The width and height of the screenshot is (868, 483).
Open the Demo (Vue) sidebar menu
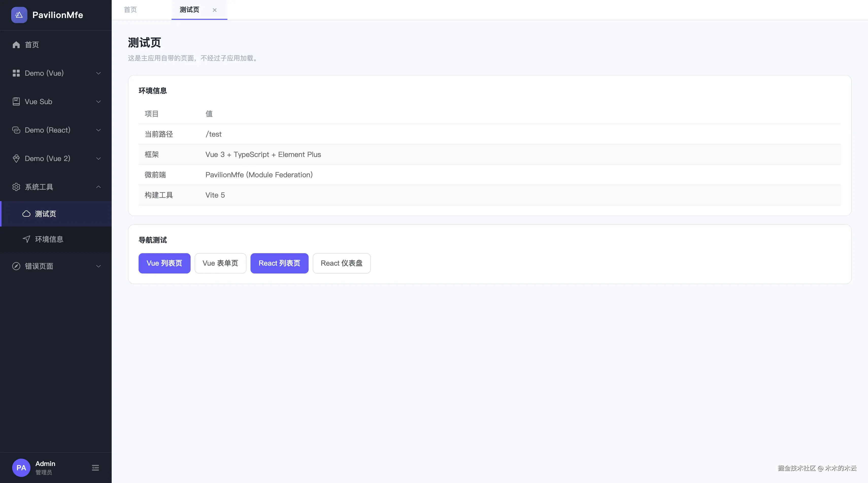point(56,73)
